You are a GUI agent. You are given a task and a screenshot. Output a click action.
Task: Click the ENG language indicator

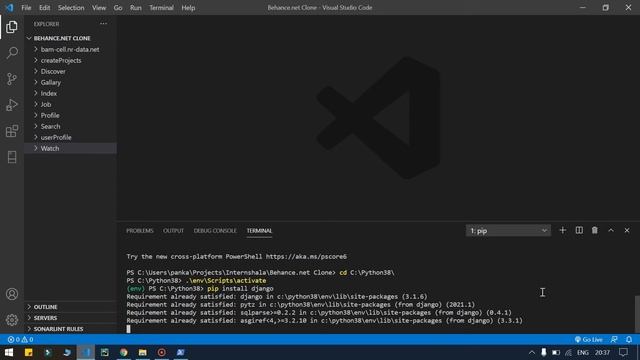coord(583,352)
